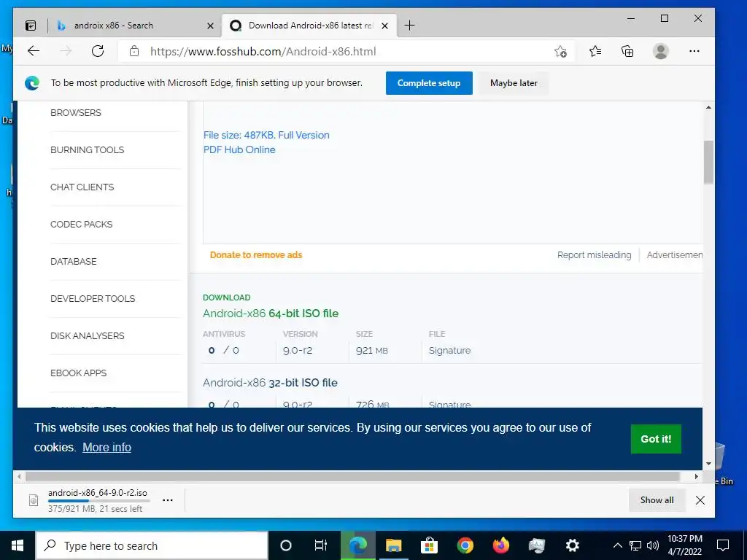Add this page to favorites star icon
Screen dimensions: 747x560
561,52
